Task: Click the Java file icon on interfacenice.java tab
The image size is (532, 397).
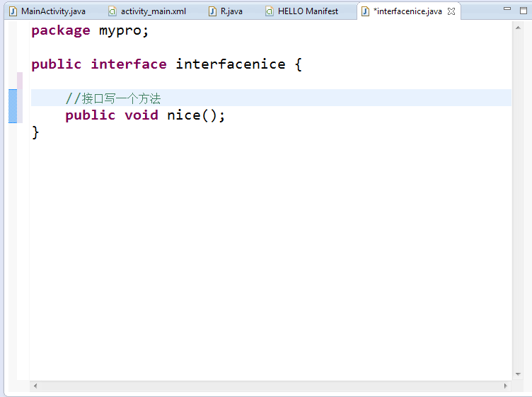Action: pyautogui.click(x=365, y=11)
